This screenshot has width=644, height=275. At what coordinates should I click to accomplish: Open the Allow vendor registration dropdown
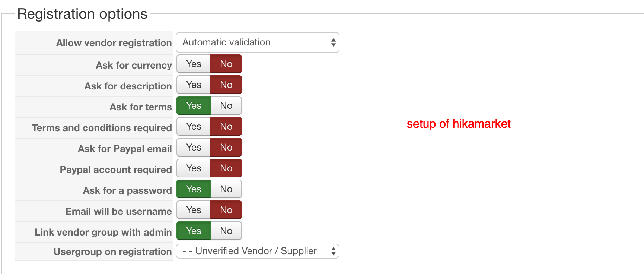tap(257, 42)
